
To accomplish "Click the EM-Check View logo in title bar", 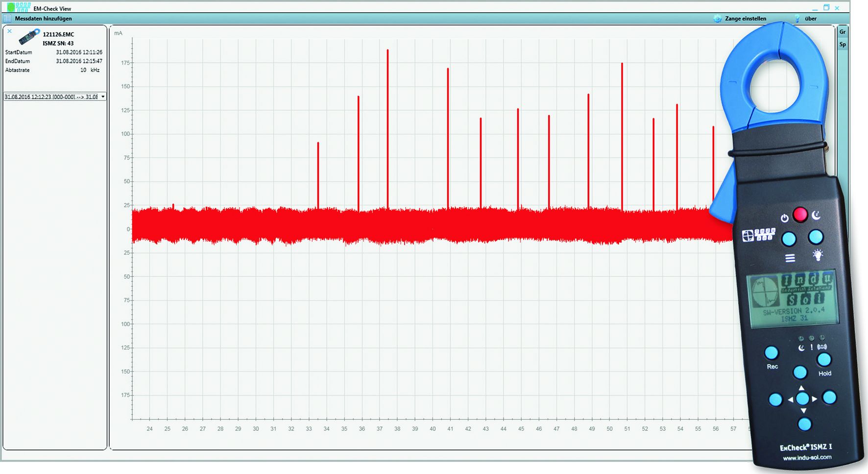I will pyautogui.click(x=19, y=7).
